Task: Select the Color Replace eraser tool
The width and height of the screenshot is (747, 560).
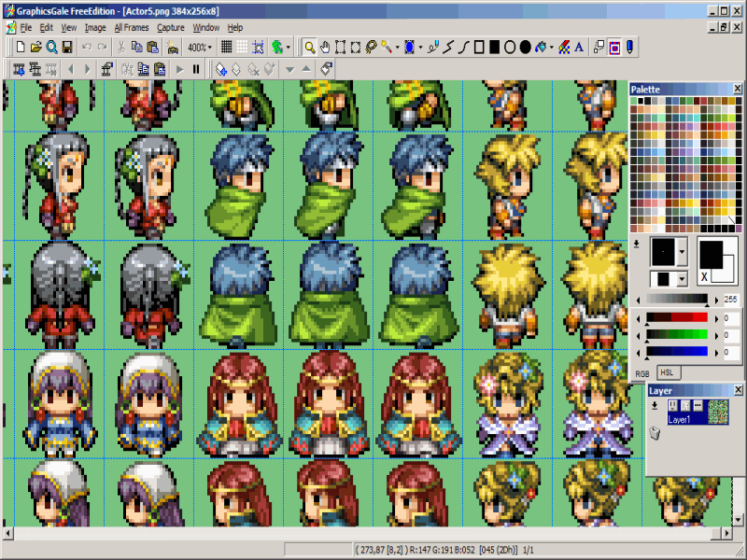Action: tap(564, 48)
